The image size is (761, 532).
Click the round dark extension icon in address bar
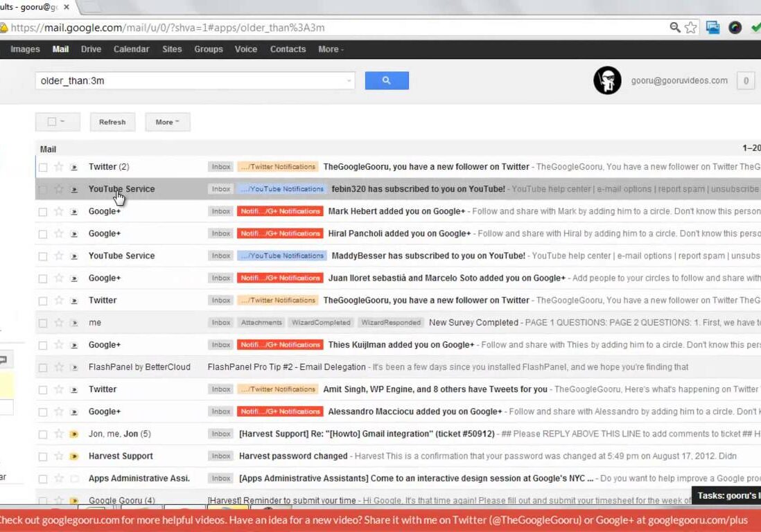(x=735, y=28)
